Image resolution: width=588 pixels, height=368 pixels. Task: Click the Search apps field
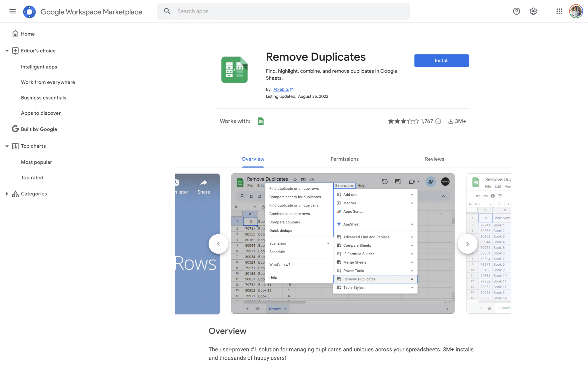coord(283,11)
